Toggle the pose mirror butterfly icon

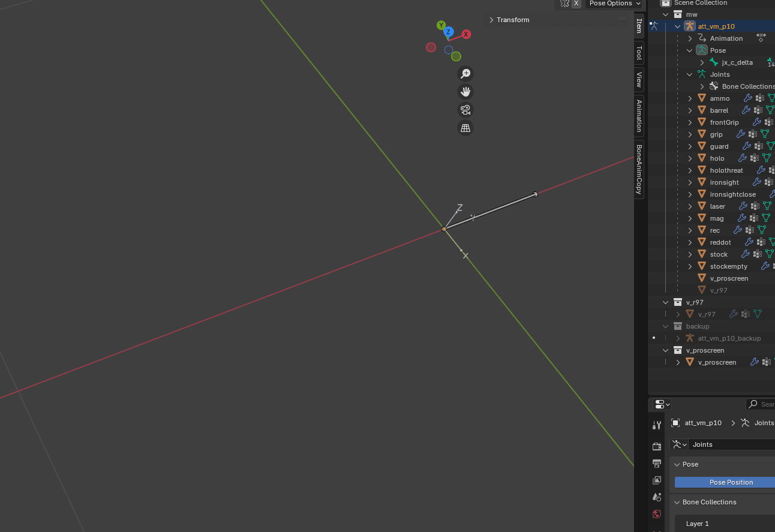564,4
